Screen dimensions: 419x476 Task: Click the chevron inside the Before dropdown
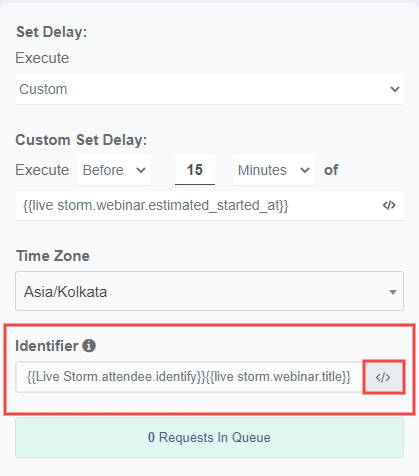[x=141, y=170]
